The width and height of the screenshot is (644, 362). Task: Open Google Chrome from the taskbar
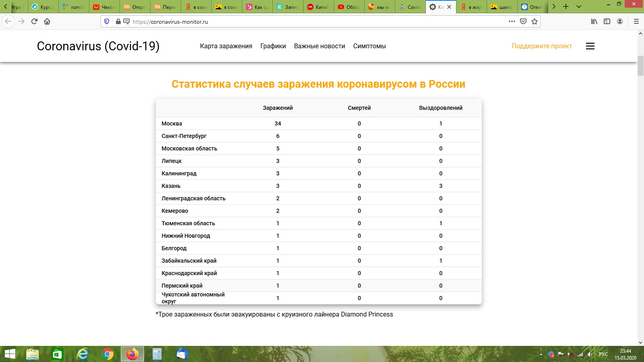(107, 354)
